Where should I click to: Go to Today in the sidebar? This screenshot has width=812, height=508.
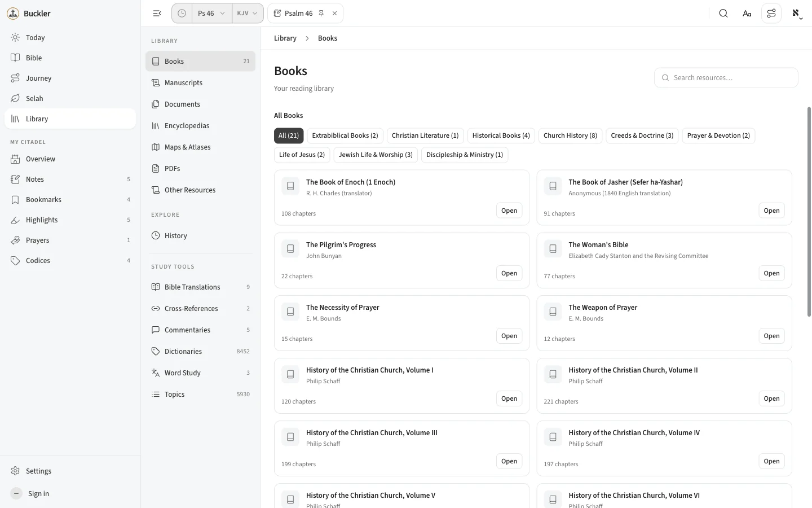click(70, 38)
